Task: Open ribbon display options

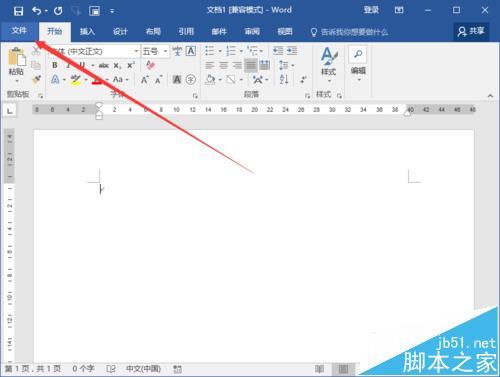Action: tap(399, 10)
